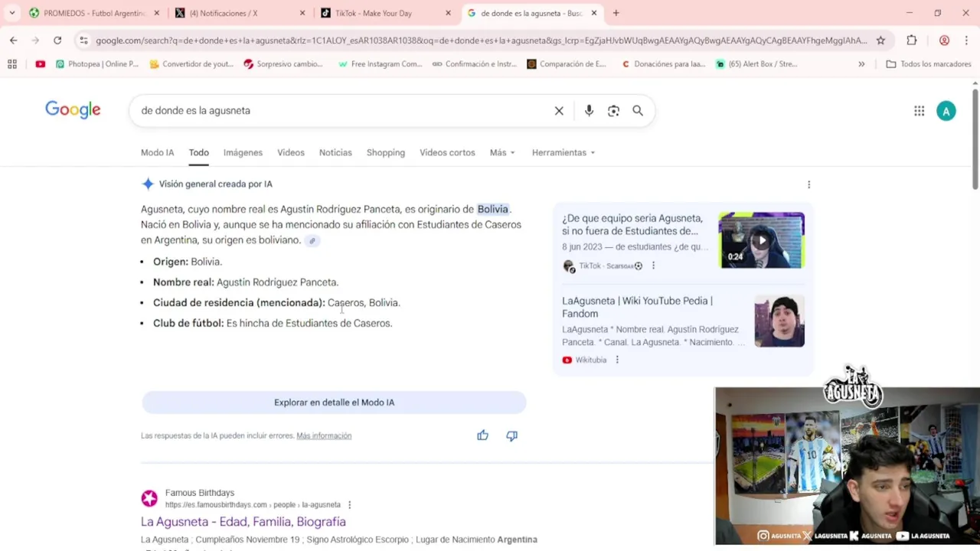
Task: Start voice search with microphone icon
Action: click(589, 111)
